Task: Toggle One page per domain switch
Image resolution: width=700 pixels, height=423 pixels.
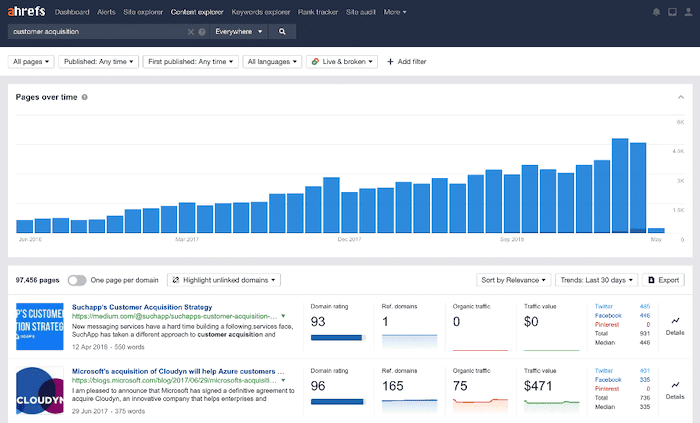Action: 77,280
